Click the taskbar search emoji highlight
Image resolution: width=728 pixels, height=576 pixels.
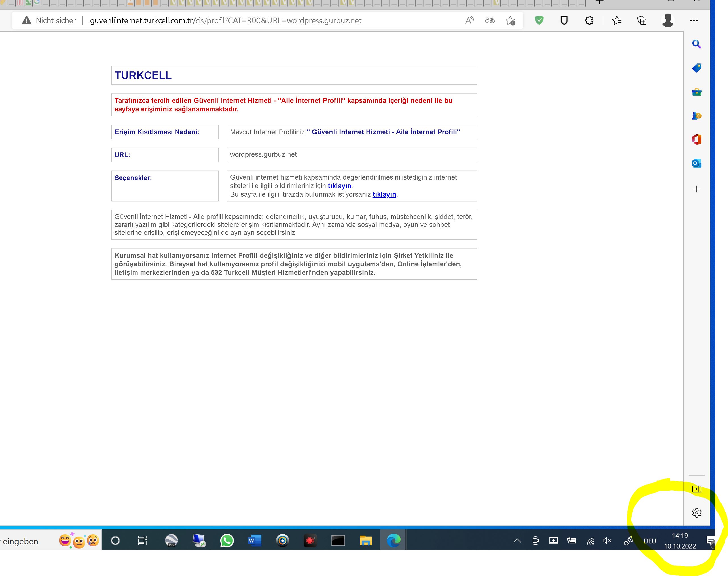79,541
